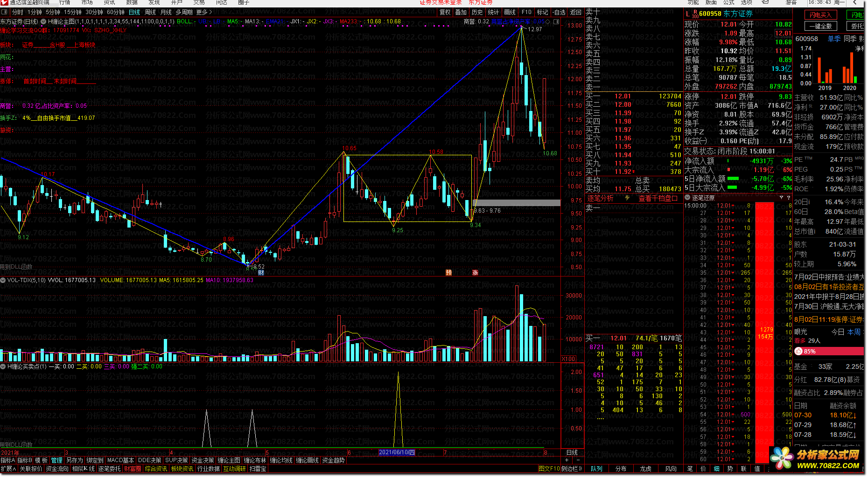The image size is (868, 477).
Task: Open the news line 8月02日11:19涨停
Action: (829, 319)
